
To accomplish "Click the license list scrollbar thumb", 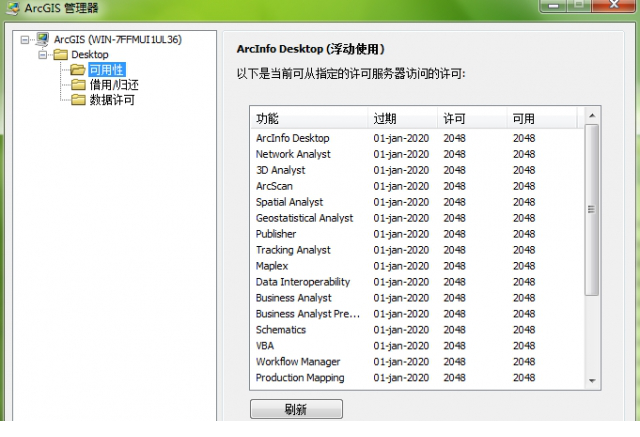I will (592, 210).
